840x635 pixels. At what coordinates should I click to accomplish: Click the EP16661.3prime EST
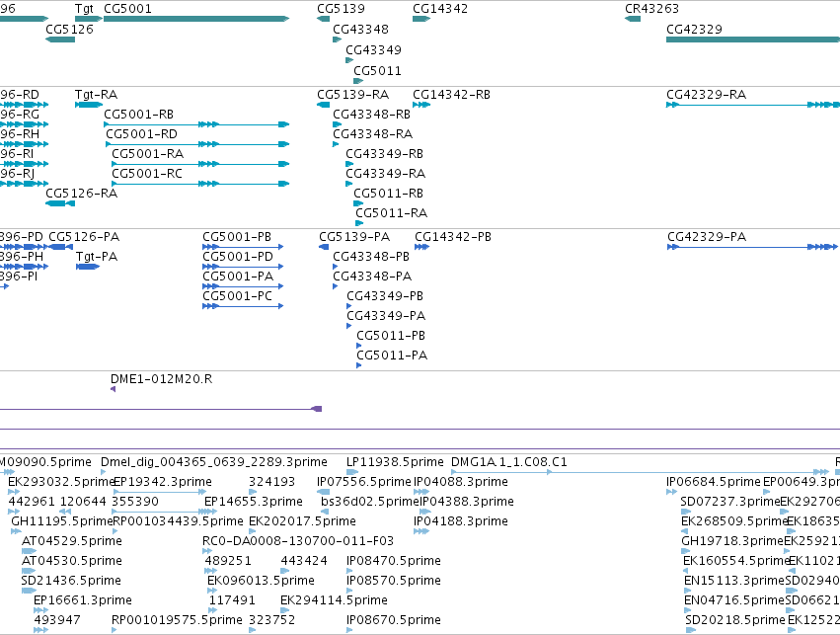coord(83,600)
